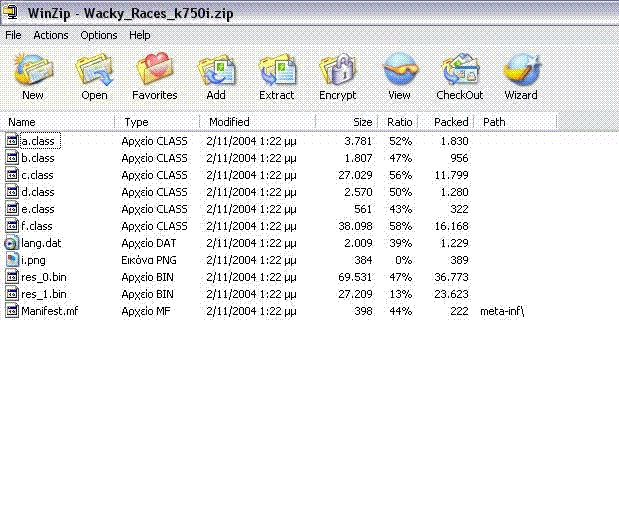Select the i.png file name

pyautogui.click(x=34, y=260)
